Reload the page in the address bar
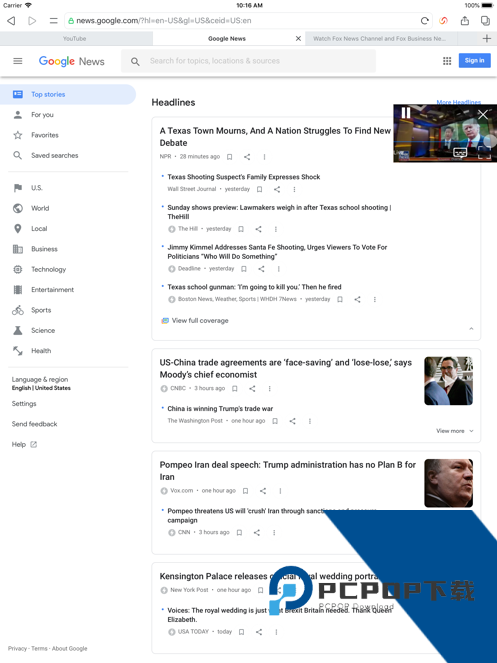Viewport: 497px width, 663px height. coord(424,21)
